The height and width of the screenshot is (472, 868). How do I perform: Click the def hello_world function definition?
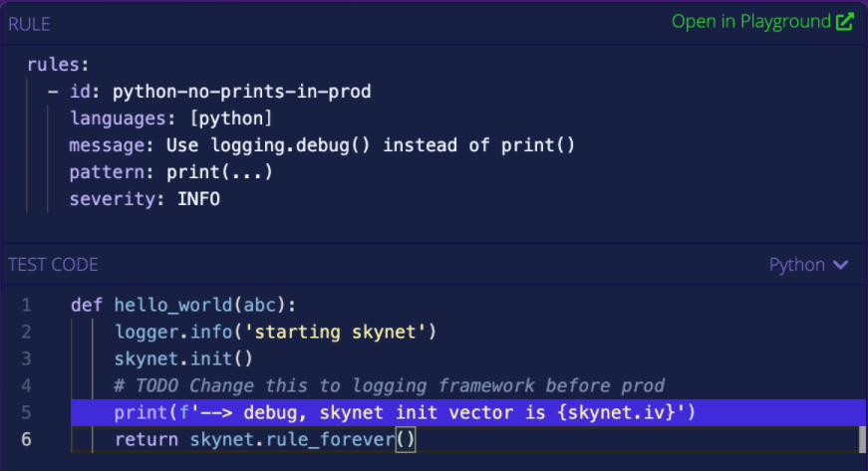click(183, 305)
